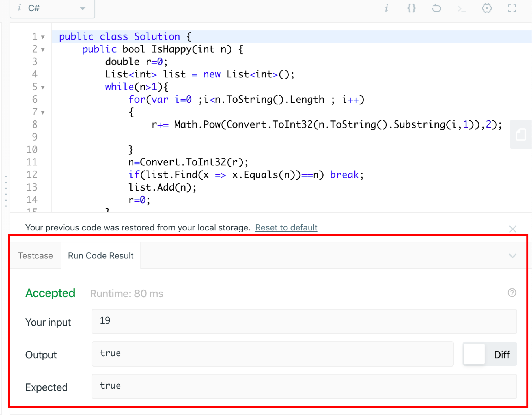The height and width of the screenshot is (416, 532).
Task: Switch to the Testcase tab
Action: click(35, 255)
